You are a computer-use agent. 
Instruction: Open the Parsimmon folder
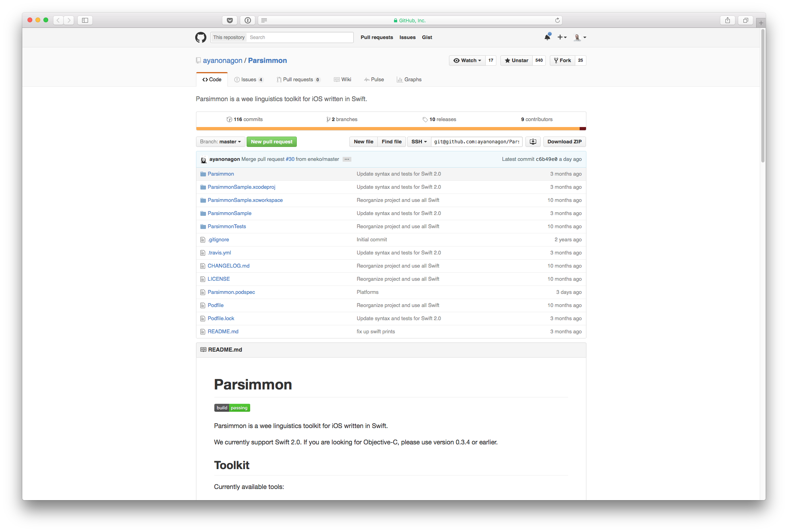tap(221, 174)
